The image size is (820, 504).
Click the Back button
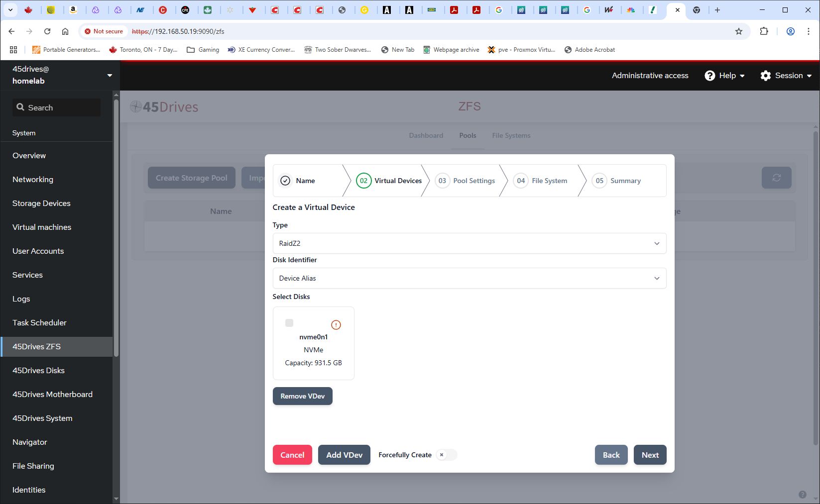click(611, 455)
